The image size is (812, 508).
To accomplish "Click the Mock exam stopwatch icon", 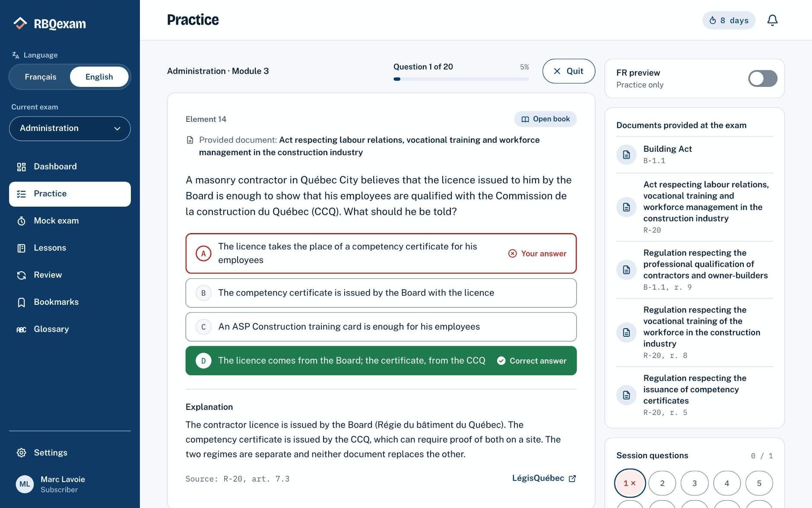I will 21,221.
